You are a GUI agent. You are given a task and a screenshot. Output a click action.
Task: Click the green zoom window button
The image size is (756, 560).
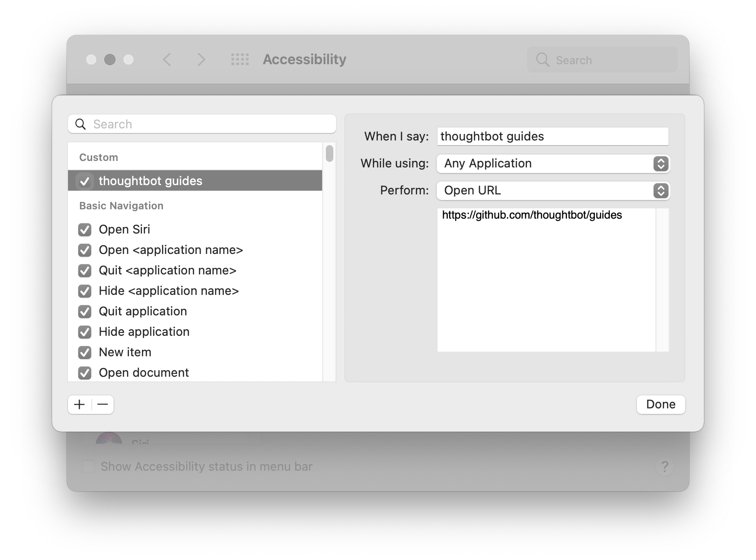(x=128, y=60)
